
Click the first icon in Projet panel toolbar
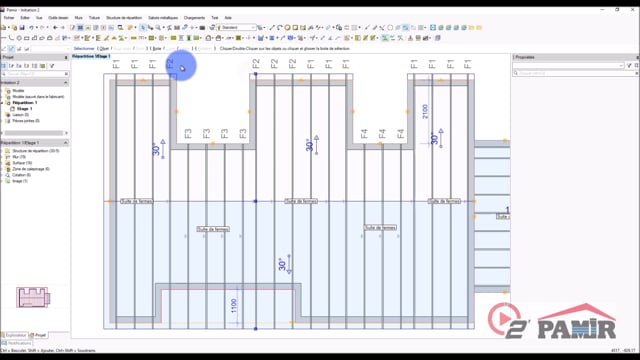point(4,66)
